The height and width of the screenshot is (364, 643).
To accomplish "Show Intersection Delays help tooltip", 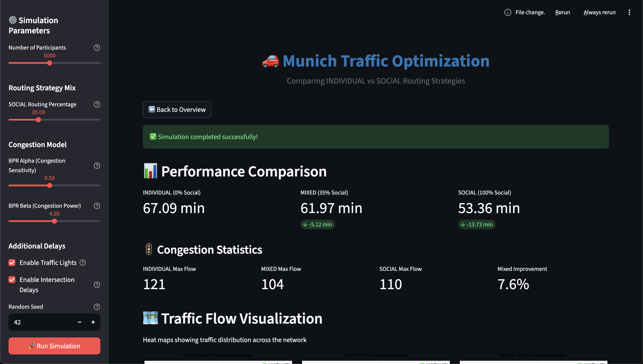I will 97,285.
